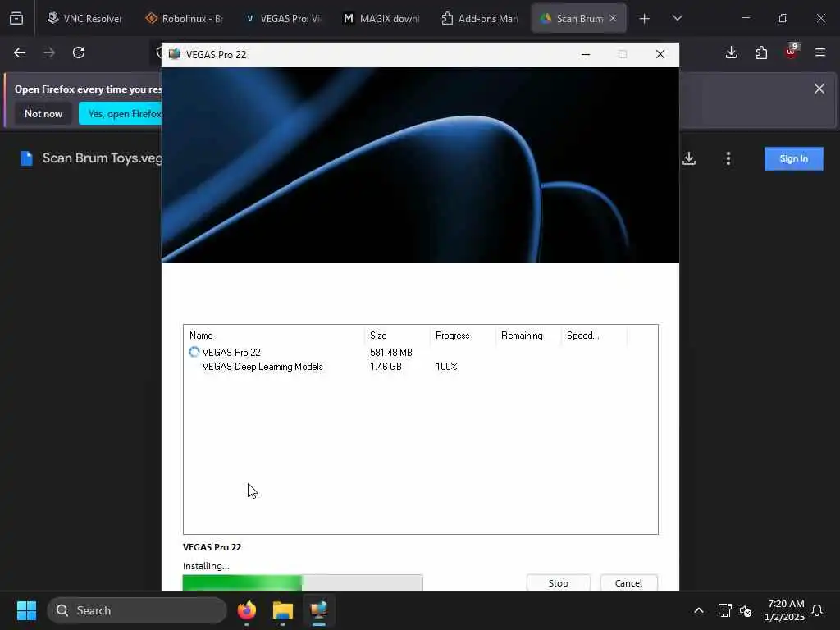Open Firefox extensions menu
This screenshot has height=630, width=840.
[x=761, y=52]
